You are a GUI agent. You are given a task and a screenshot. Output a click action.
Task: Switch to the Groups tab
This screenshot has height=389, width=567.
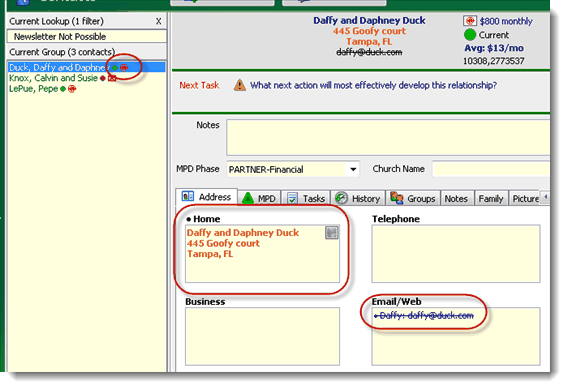coord(413,198)
